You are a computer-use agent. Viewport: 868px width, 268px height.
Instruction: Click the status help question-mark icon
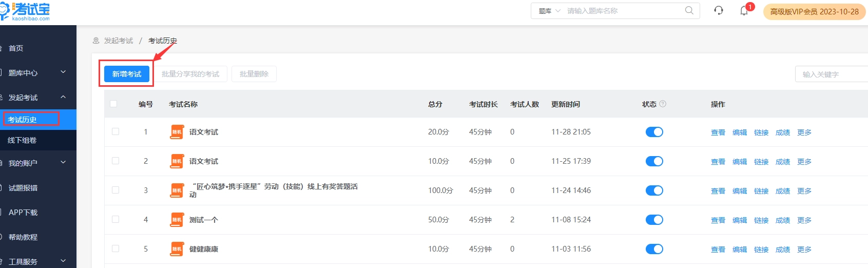(x=663, y=104)
